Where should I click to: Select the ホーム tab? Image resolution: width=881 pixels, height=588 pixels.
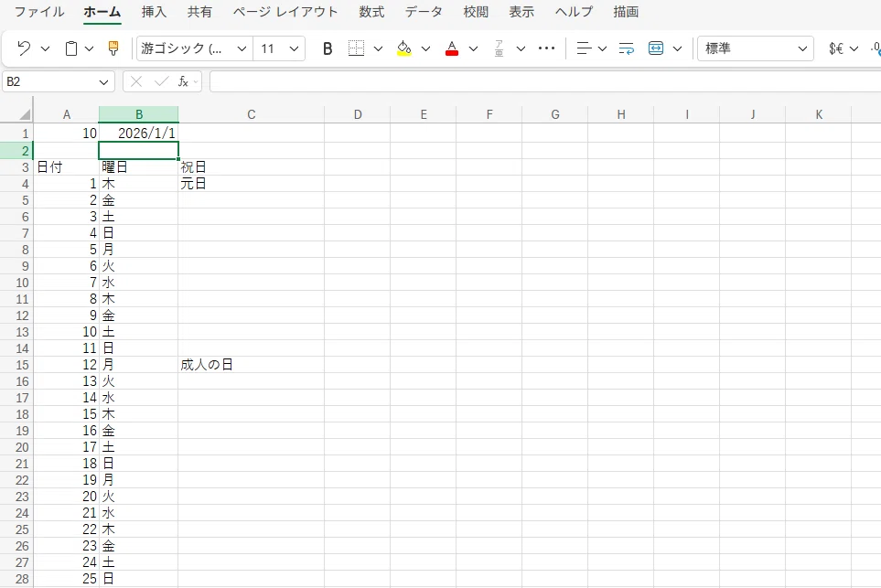102,12
